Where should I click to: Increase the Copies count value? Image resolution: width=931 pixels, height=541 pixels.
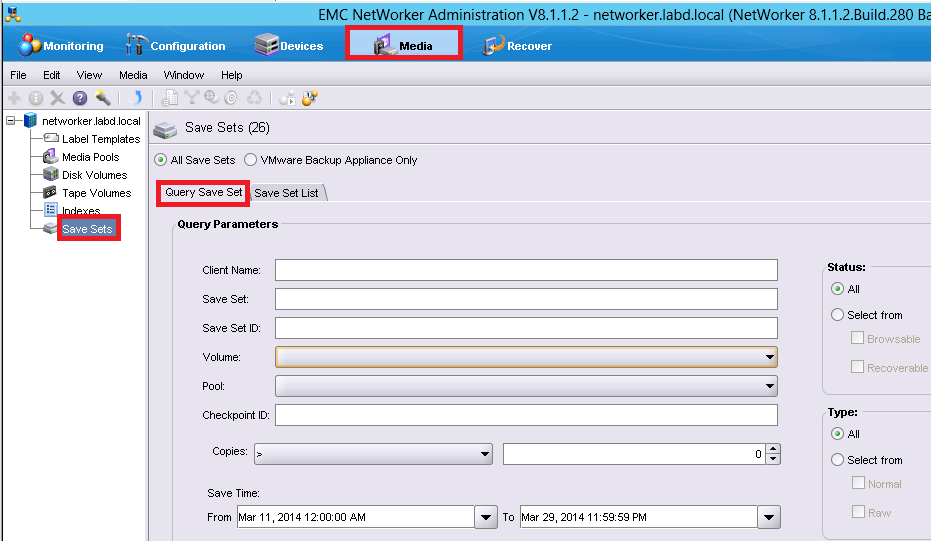pyautogui.click(x=772, y=449)
